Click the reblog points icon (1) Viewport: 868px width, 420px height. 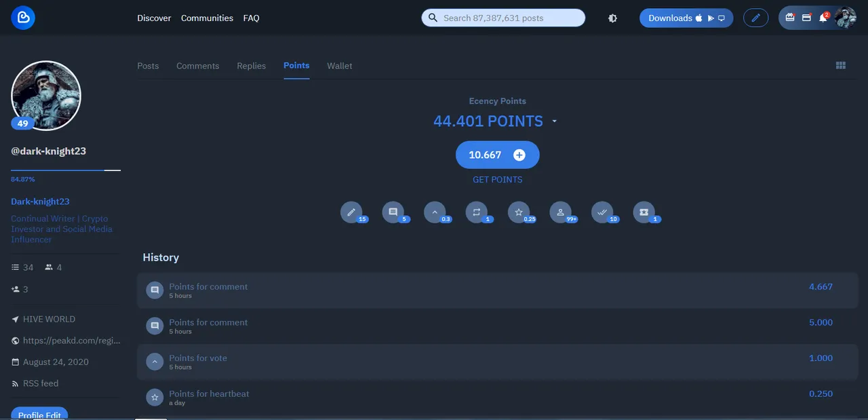click(x=477, y=212)
